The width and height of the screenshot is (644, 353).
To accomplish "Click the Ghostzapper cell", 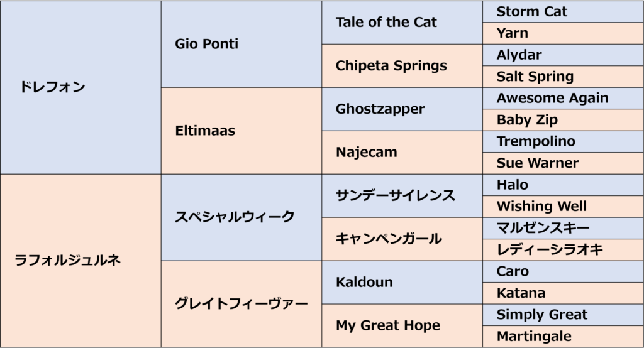I will tap(402, 109).
